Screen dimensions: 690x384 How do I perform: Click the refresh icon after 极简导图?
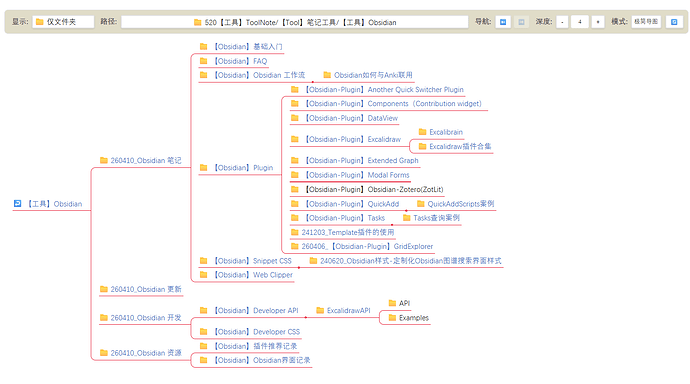[674, 22]
